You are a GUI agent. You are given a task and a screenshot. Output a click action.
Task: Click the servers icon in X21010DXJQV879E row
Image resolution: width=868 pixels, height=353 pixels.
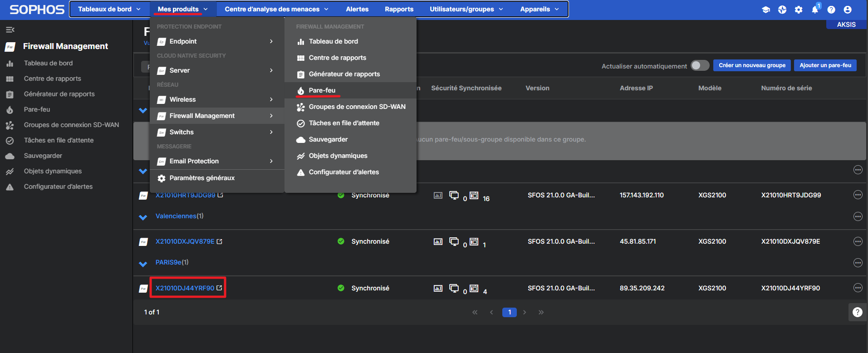pyautogui.click(x=474, y=241)
